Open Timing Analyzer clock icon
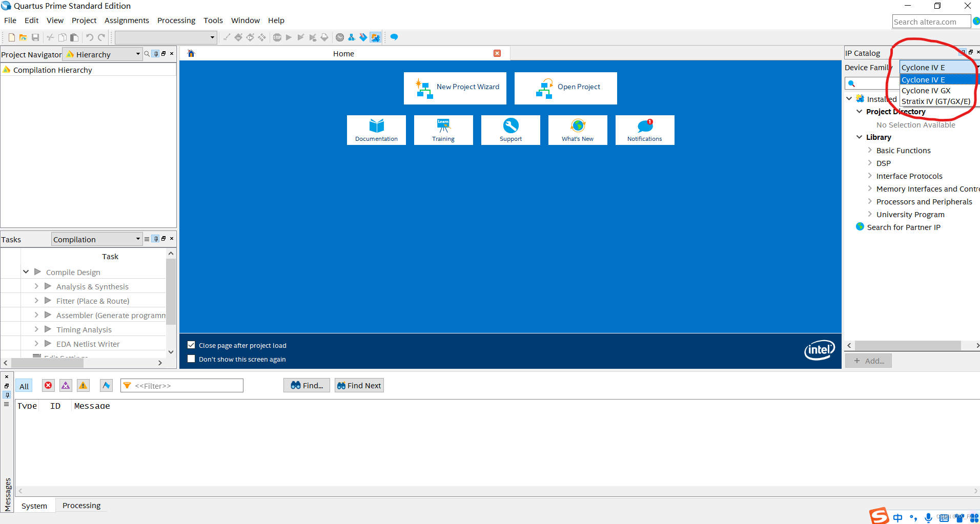The image size is (980, 524). [340, 37]
